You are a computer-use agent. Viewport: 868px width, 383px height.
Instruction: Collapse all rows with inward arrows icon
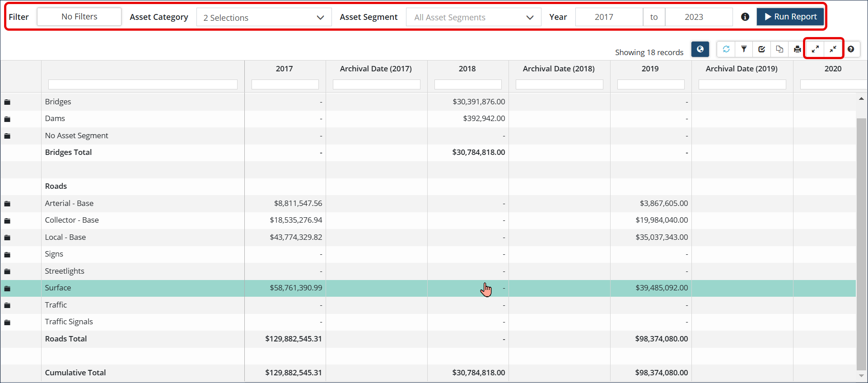(x=833, y=49)
